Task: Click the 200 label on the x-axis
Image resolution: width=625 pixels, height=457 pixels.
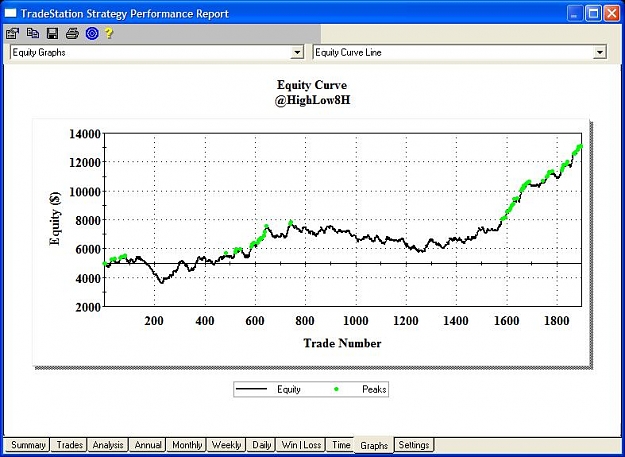Action: (x=154, y=321)
